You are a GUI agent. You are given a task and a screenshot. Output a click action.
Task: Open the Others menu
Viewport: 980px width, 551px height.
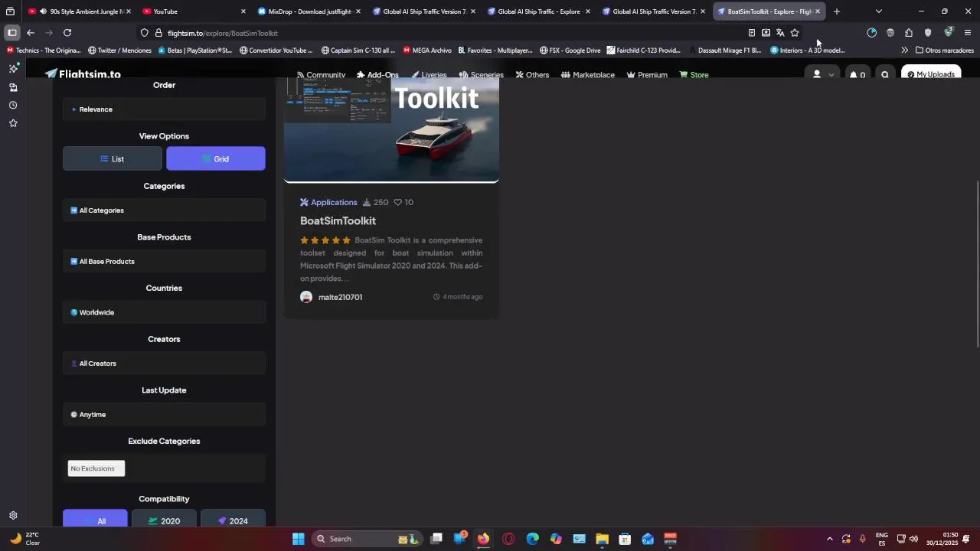pyautogui.click(x=532, y=75)
